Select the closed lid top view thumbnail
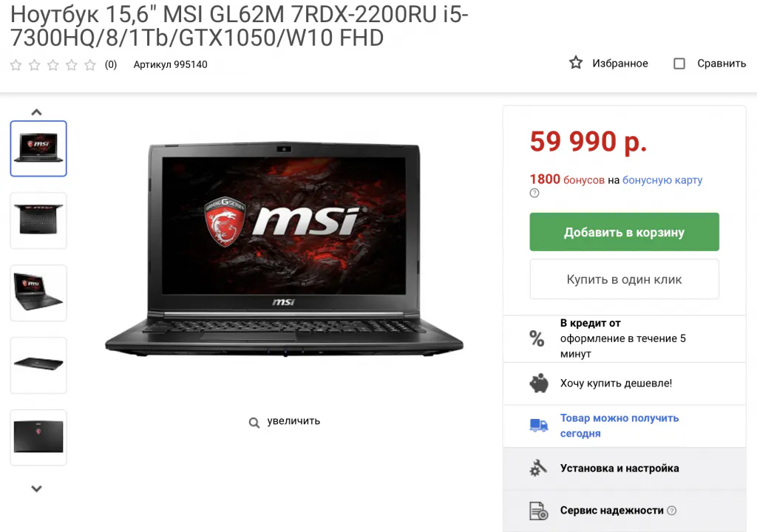Viewport: 757px width, 532px height. 38,438
